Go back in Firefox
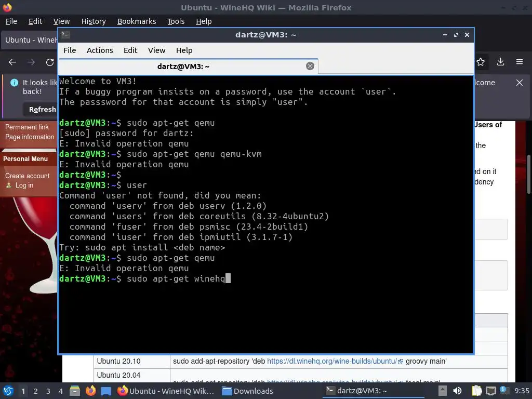This screenshot has width=532, height=399. pyautogui.click(x=12, y=62)
